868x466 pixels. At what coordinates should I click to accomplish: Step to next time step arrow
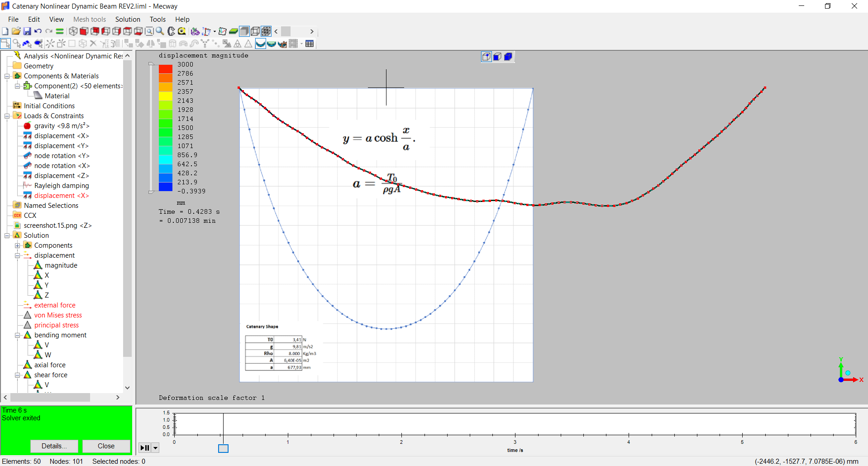pos(312,31)
